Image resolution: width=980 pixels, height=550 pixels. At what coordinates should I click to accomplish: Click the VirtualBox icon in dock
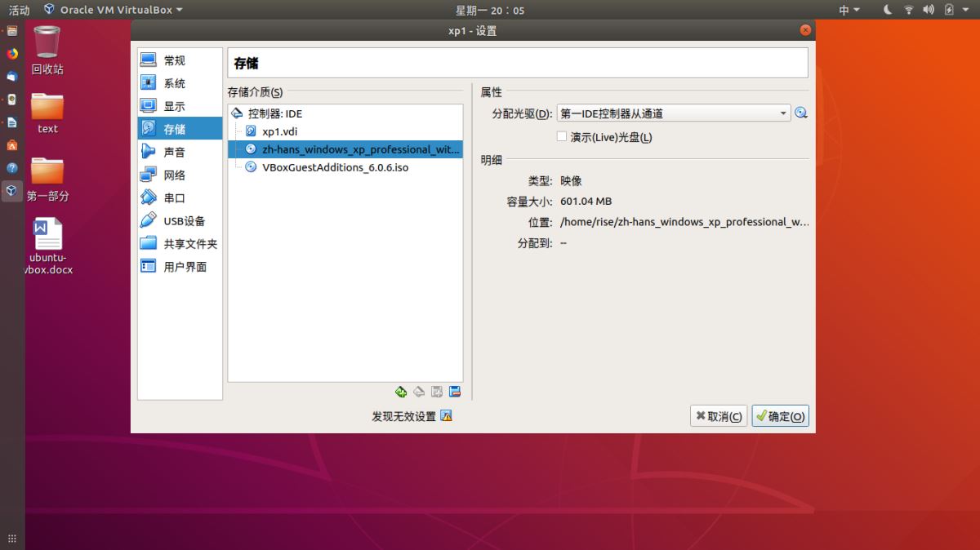point(11,191)
